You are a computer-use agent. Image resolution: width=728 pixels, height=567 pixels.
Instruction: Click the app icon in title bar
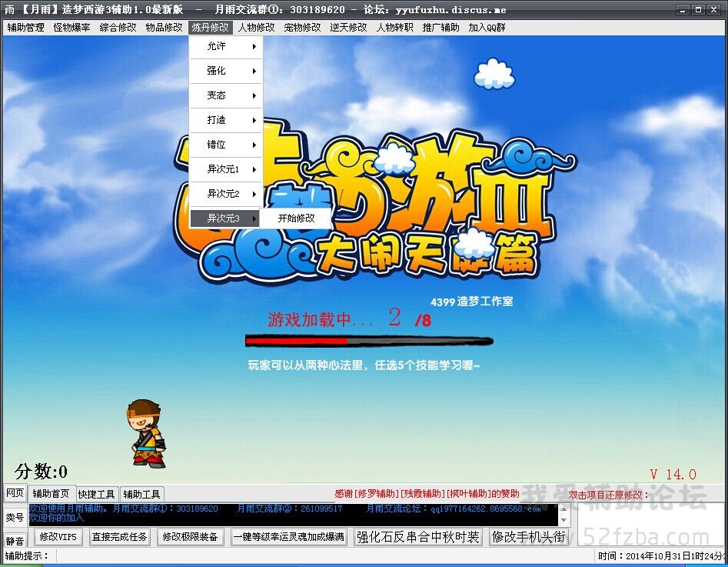9,9
